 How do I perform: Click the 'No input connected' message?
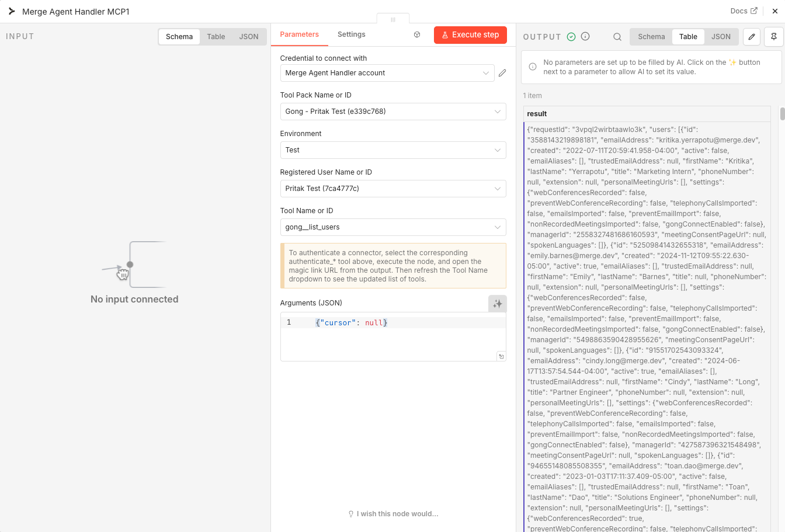coord(134,299)
